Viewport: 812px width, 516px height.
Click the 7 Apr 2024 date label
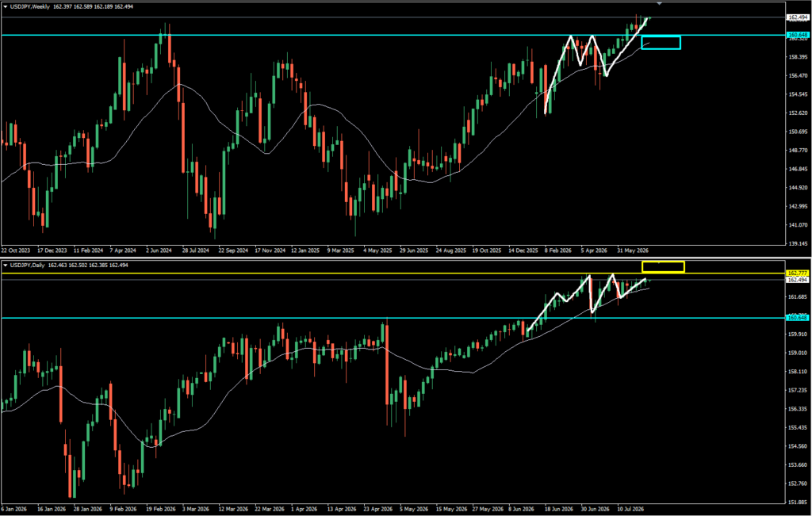pos(123,250)
